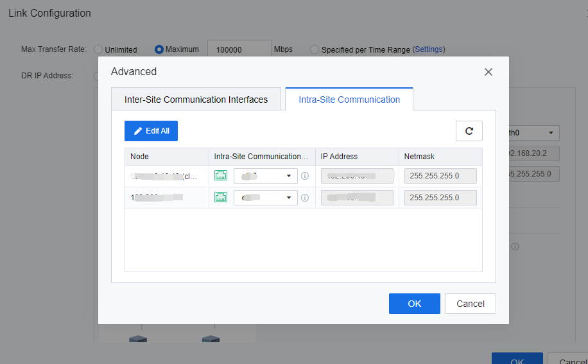Click first row Netmask field
This screenshot has height=364, width=588.
pos(440,176)
